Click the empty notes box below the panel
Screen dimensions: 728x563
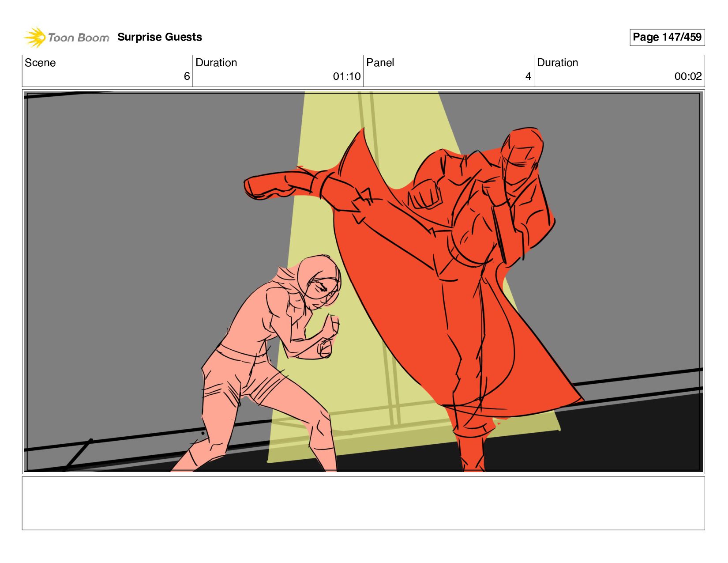(363, 503)
